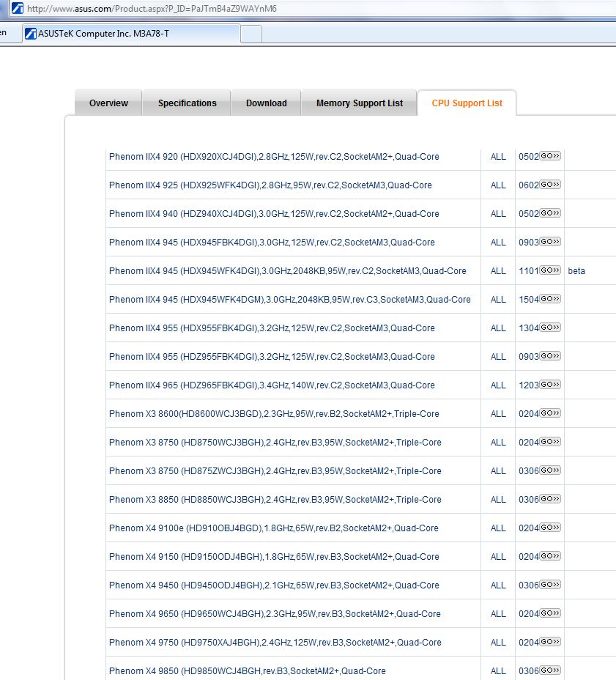This screenshot has width=616, height=680.
Task: Click GO button for Phenom X3 8600 row
Action: point(550,414)
